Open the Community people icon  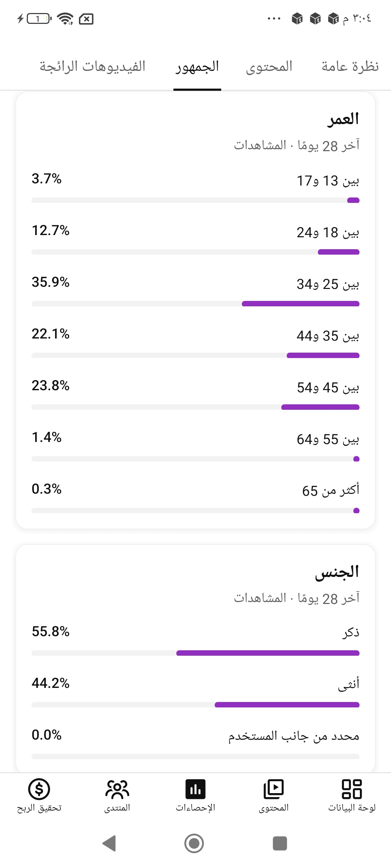(117, 789)
